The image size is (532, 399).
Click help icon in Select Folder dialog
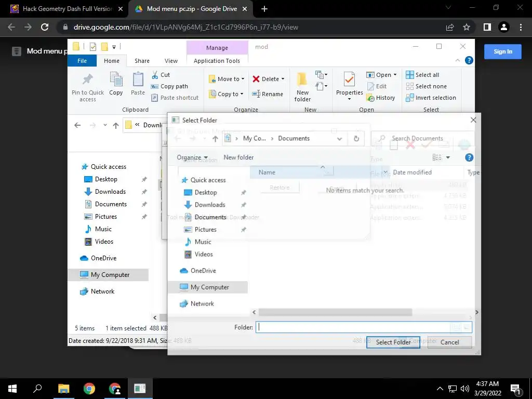[469, 157]
